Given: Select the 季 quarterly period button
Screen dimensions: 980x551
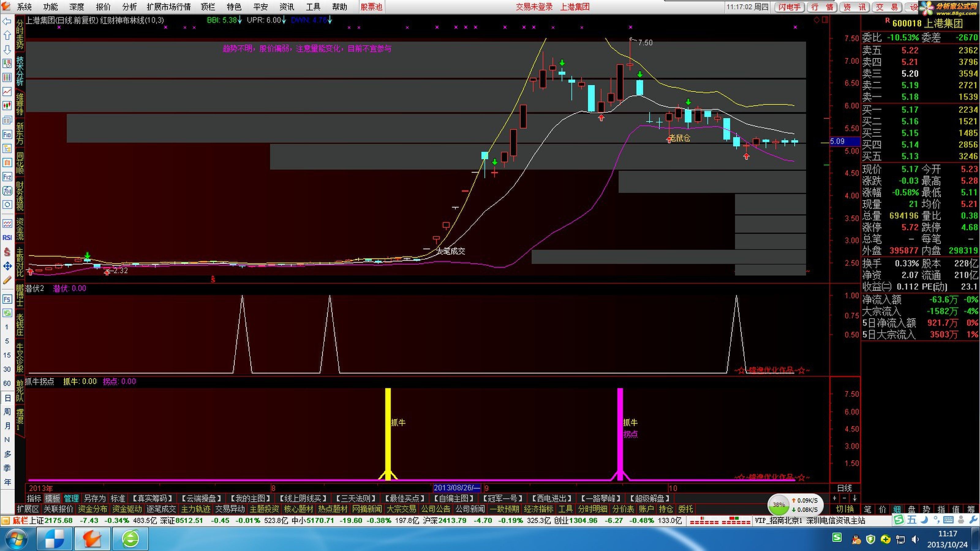Looking at the screenshot, I should 7,468.
